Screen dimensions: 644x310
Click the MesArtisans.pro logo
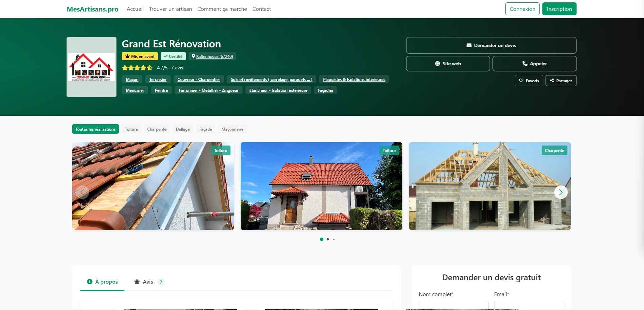tap(93, 9)
